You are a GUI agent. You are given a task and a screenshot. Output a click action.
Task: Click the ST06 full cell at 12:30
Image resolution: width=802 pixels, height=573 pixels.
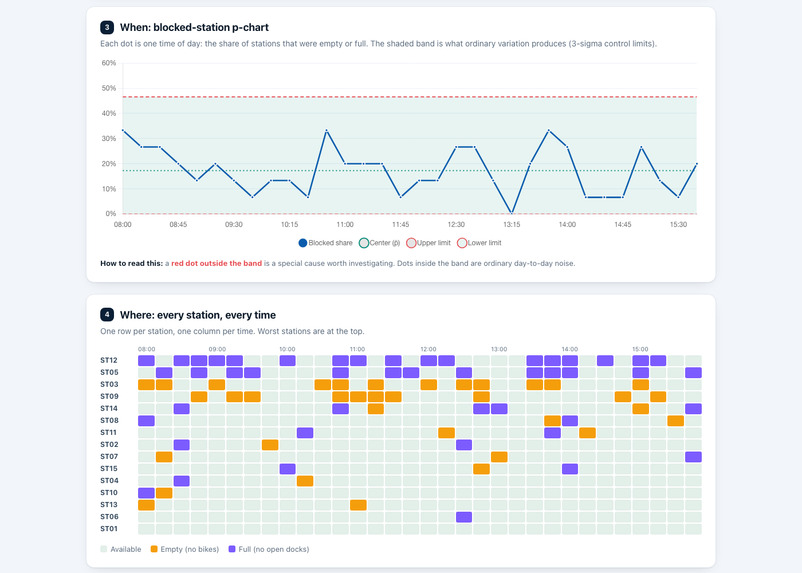point(464,517)
